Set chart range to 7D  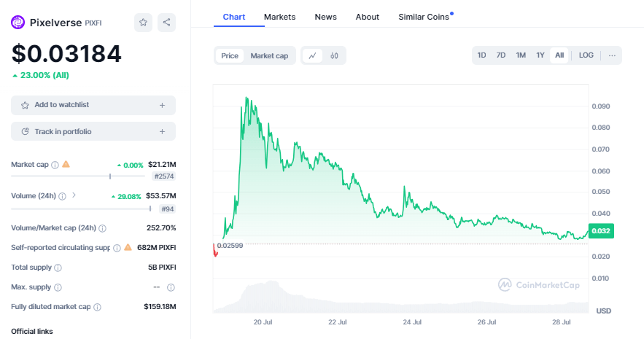pos(500,55)
